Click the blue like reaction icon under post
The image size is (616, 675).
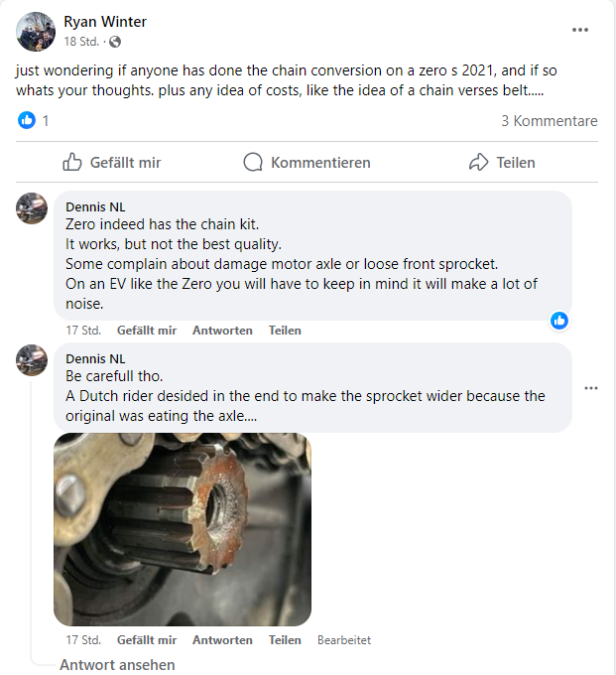(26, 120)
